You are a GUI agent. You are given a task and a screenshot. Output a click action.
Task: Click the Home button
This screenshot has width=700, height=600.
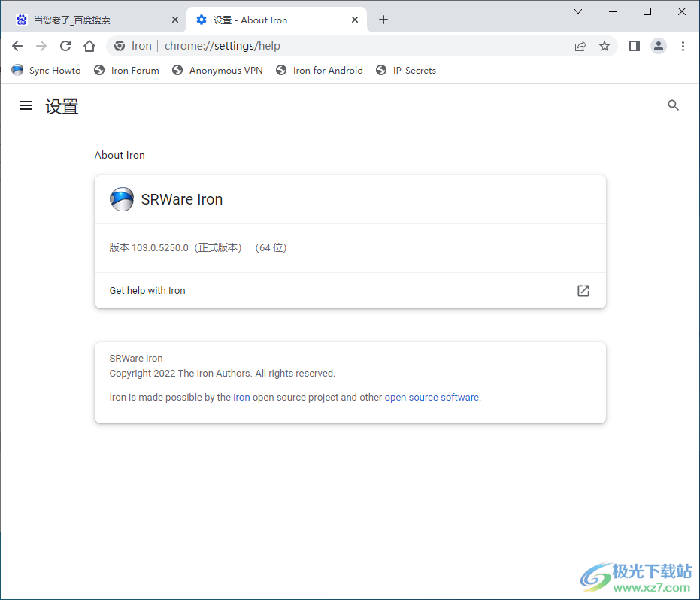coord(89,46)
